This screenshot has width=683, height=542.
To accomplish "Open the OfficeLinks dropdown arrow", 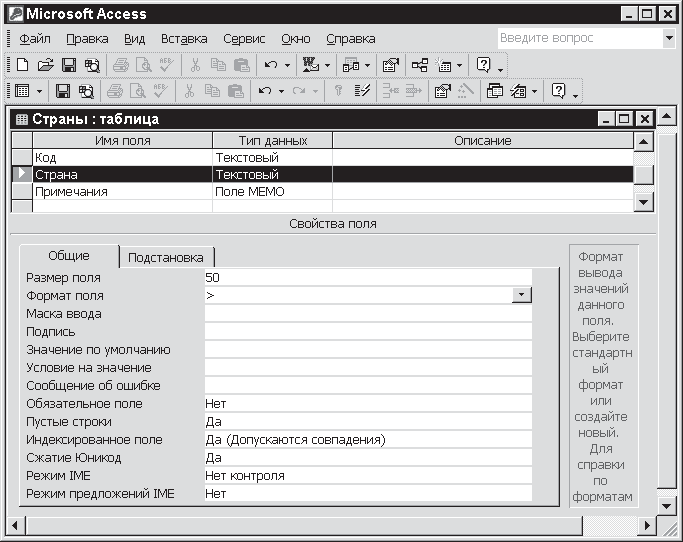I will tap(328, 66).
